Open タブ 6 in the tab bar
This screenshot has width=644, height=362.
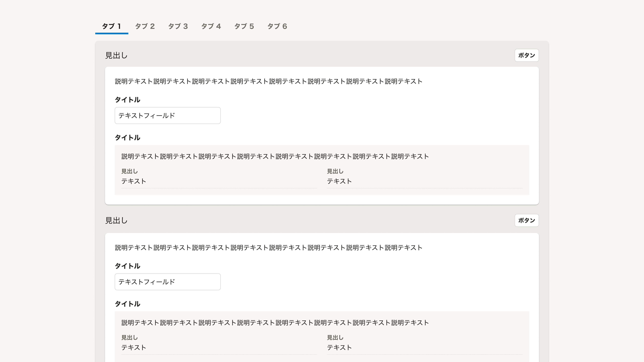point(277,26)
